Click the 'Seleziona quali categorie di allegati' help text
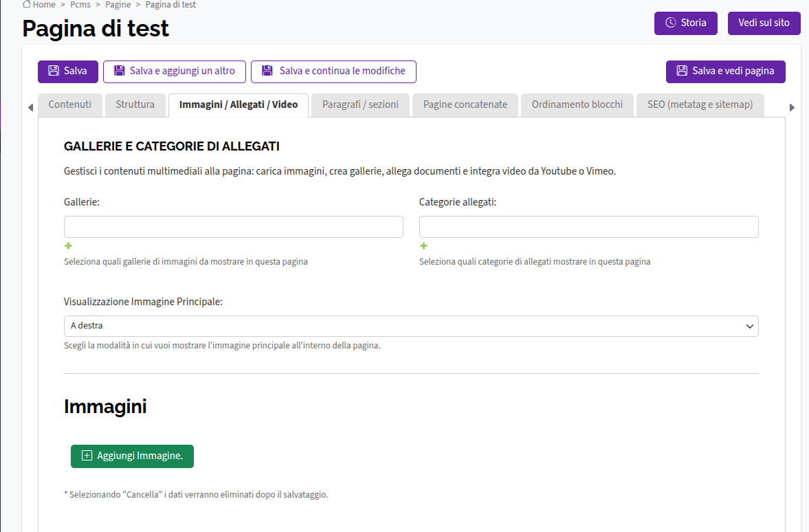 pos(535,262)
